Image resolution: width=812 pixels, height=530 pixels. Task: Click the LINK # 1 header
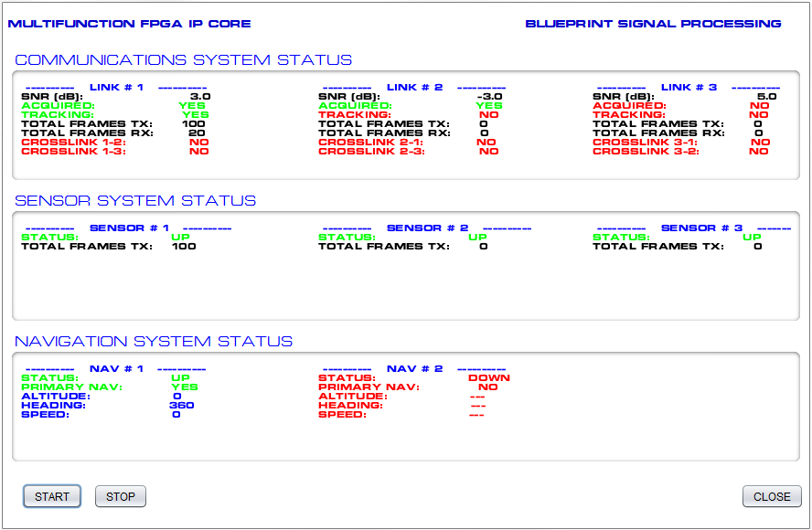click(x=116, y=88)
